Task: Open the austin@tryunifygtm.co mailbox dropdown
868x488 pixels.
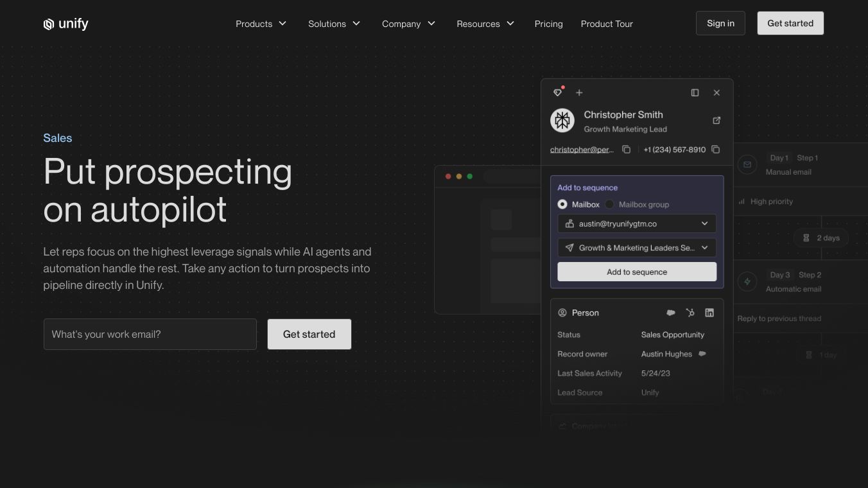Action: coord(637,223)
